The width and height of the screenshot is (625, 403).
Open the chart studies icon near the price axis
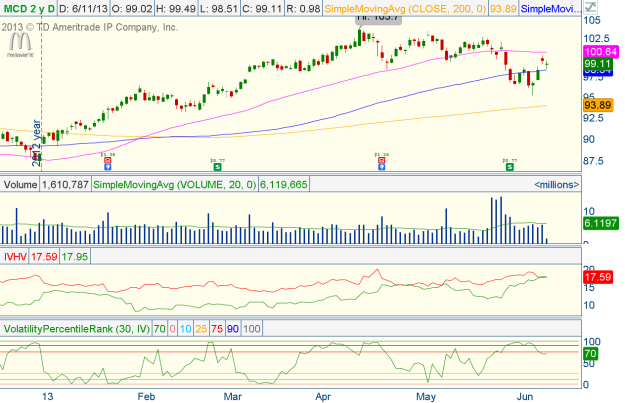(x=591, y=7)
